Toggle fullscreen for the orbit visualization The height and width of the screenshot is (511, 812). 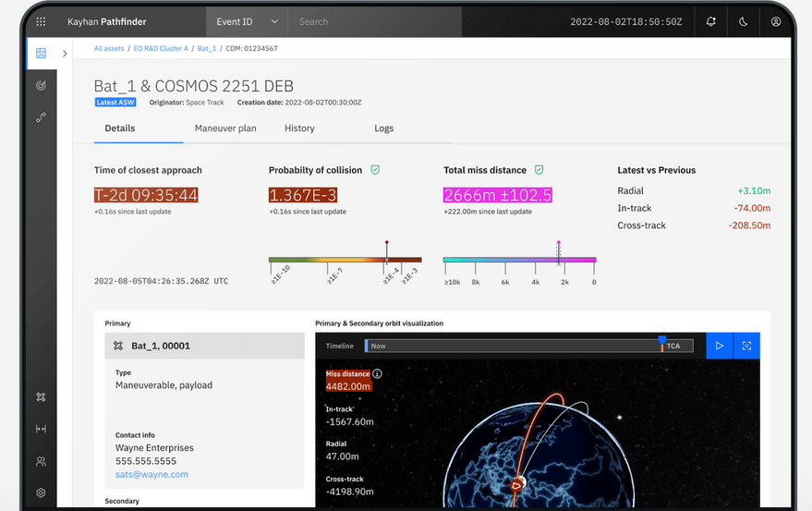click(746, 346)
